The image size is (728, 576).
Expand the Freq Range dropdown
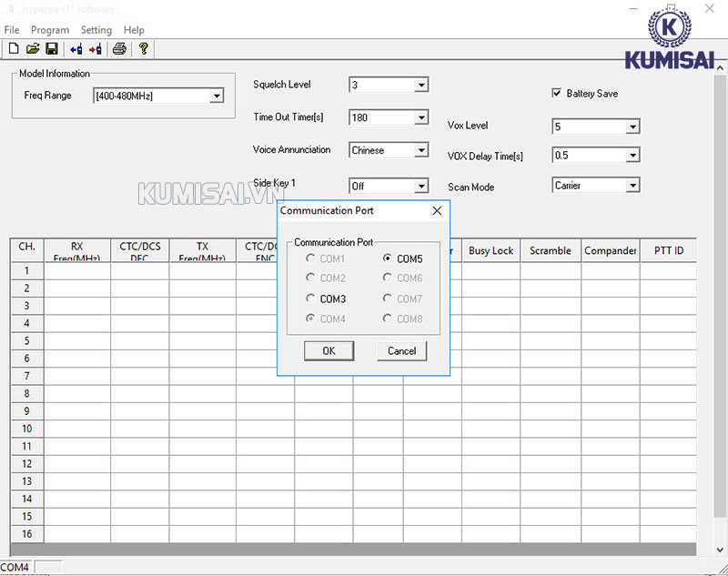217,96
